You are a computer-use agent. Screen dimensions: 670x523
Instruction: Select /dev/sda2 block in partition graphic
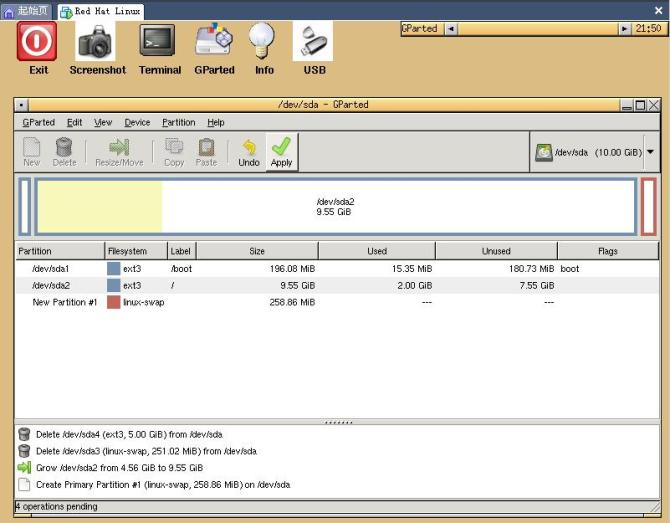[335, 207]
